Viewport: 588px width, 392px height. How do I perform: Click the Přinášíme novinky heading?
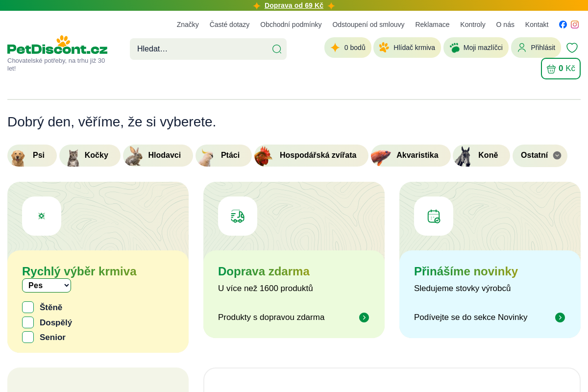(x=466, y=271)
